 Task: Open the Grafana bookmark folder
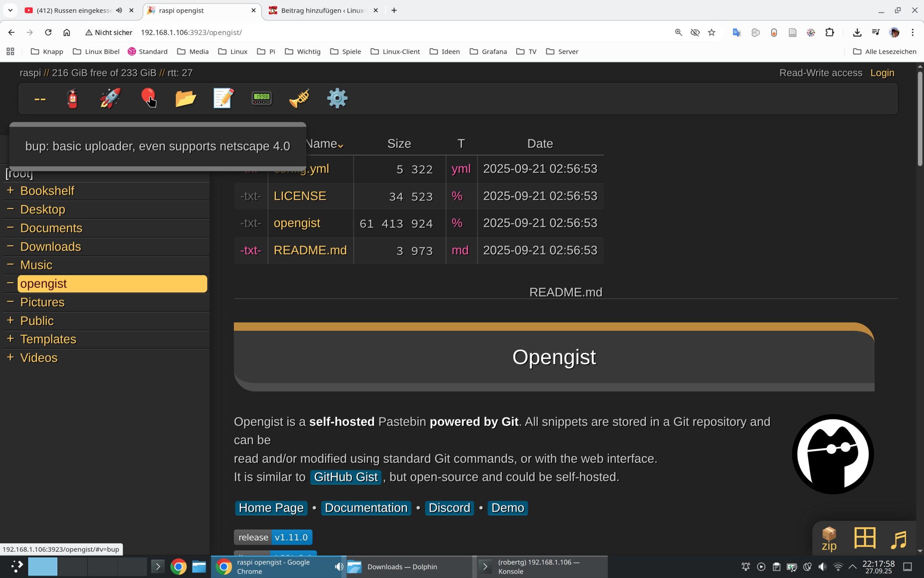point(488,52)
